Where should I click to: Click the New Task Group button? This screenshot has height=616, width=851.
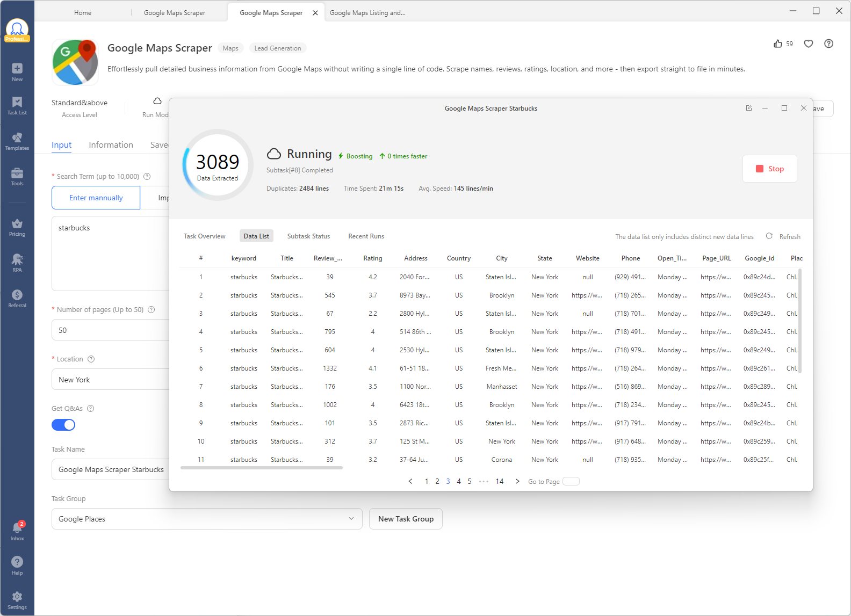406,519
